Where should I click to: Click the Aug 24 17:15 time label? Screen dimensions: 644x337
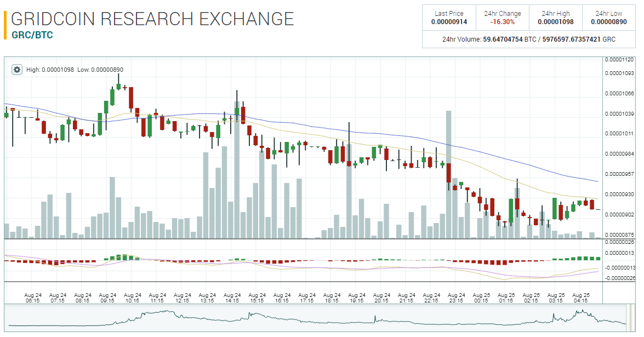tap(307, 298)
